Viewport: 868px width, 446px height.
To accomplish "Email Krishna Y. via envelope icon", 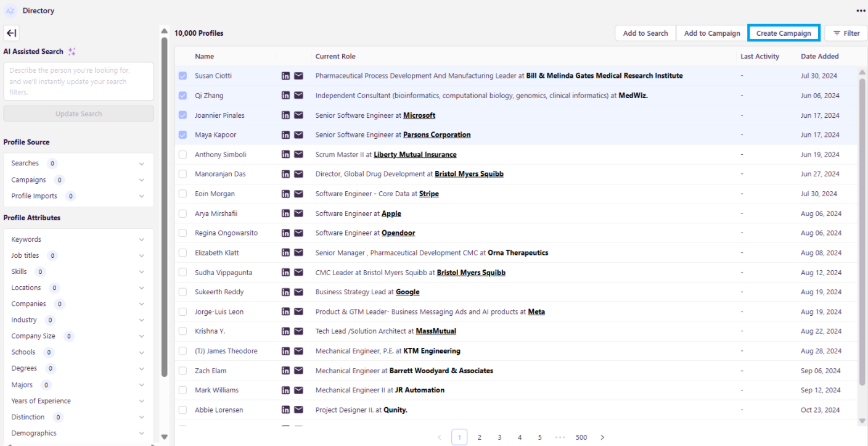I will (298, 331).
